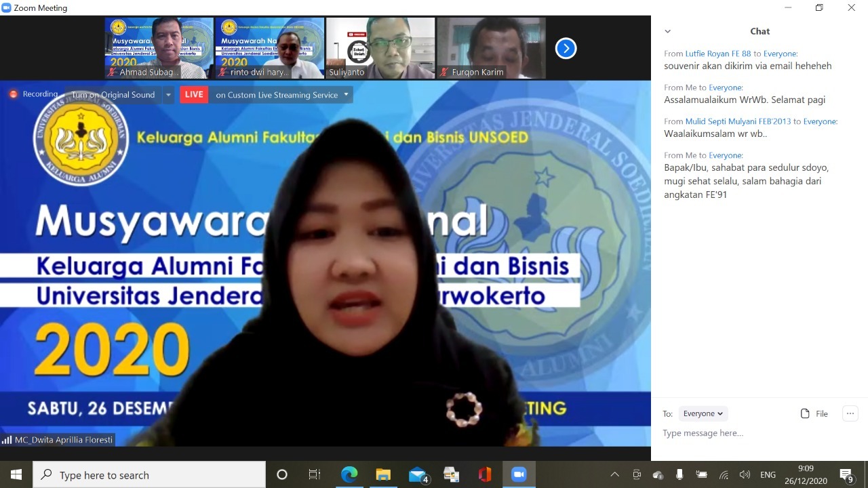This screenshot has height=488, width=868.
Task: Collapse the Chat panel with the chevron
Action: click(667, 31)
